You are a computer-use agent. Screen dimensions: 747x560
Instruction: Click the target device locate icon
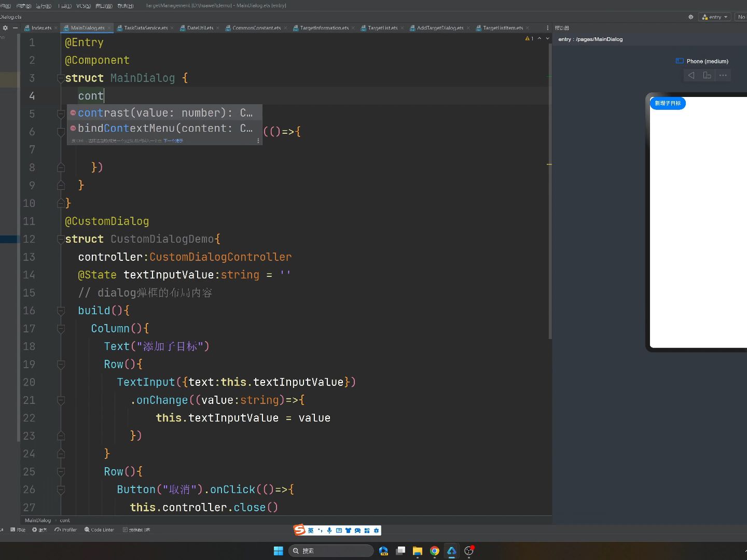(x=690, y=17)
